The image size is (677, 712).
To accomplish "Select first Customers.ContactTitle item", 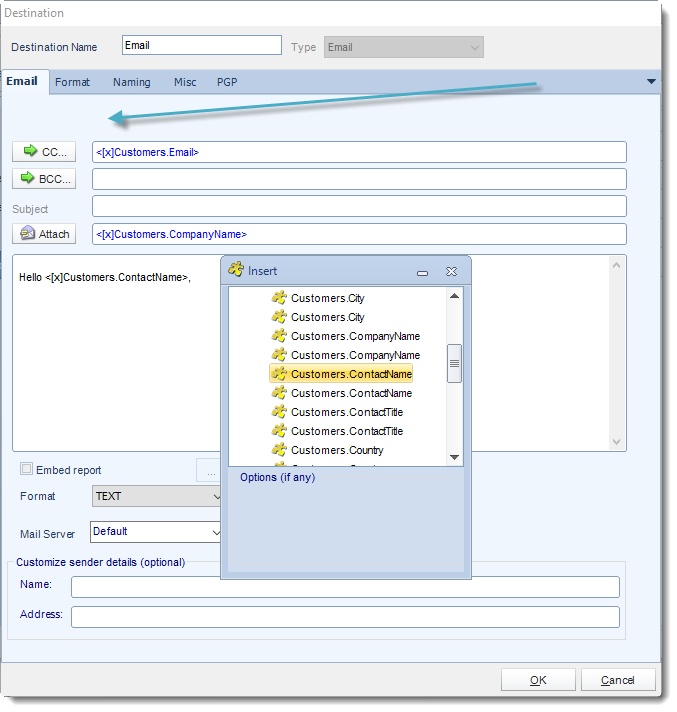I will coord(346,412).
